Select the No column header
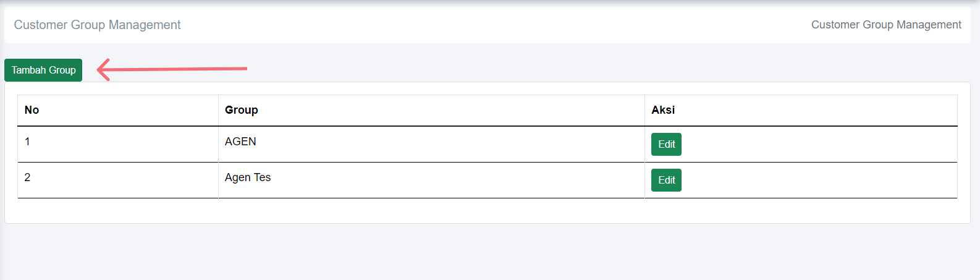 (x=32, y=110)
